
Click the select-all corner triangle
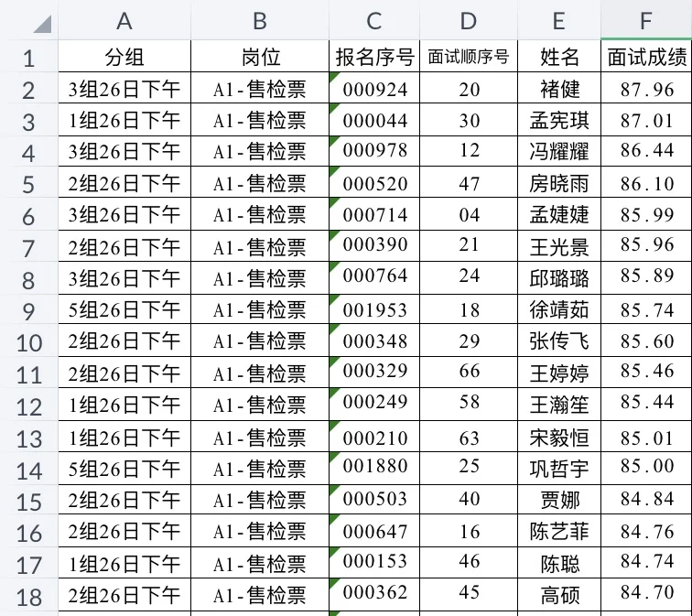tap(43, 24)
